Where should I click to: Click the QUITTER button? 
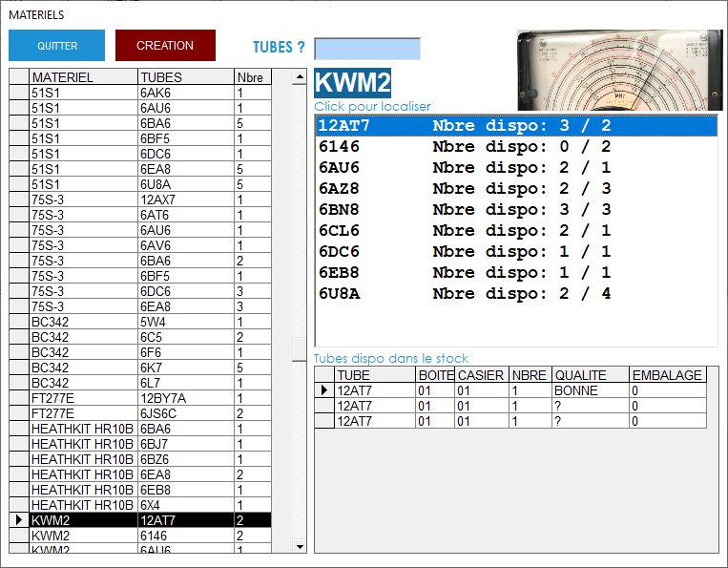click(57, 46)
